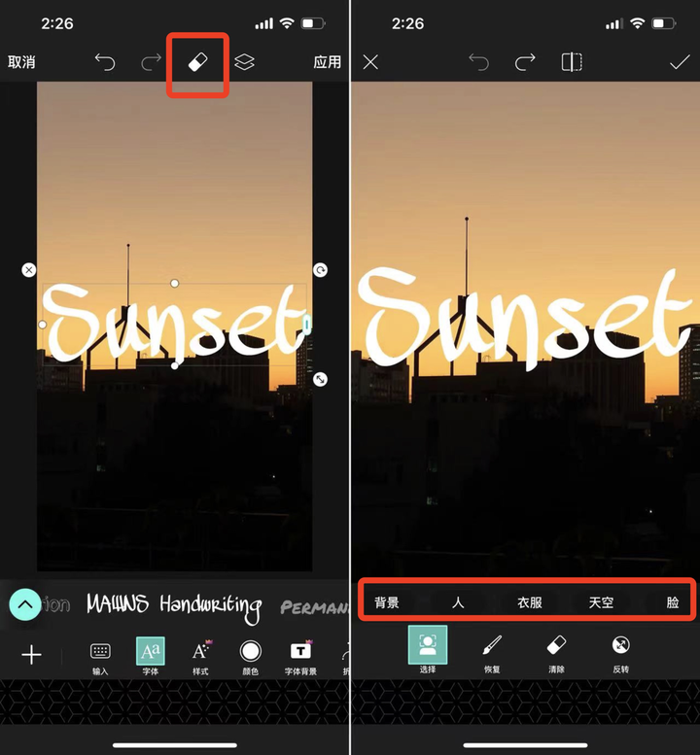This screenshot has width=700, height=755.
Task: Choose 人 person selection option
Action: point(458,602)
